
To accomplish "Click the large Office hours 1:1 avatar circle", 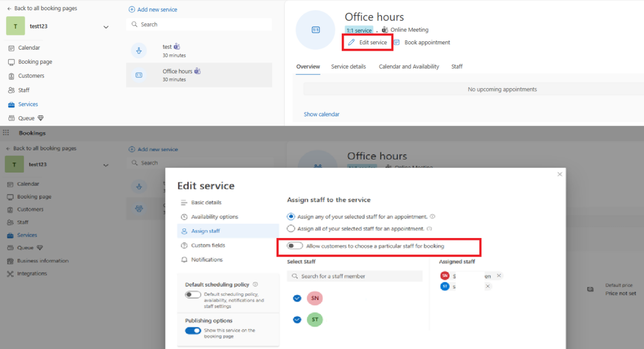I will pyautogui.click(x=315, y=30).
